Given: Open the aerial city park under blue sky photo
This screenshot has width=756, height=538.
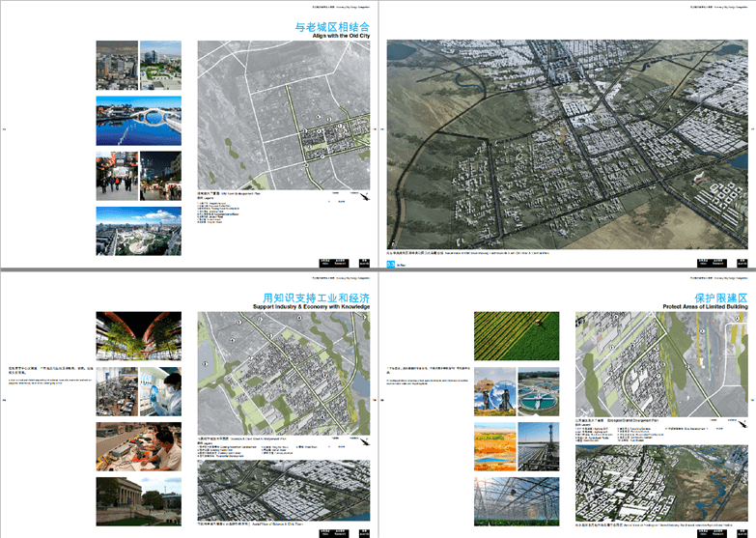Looking at the screenshot, I should [x=139, y=231].
